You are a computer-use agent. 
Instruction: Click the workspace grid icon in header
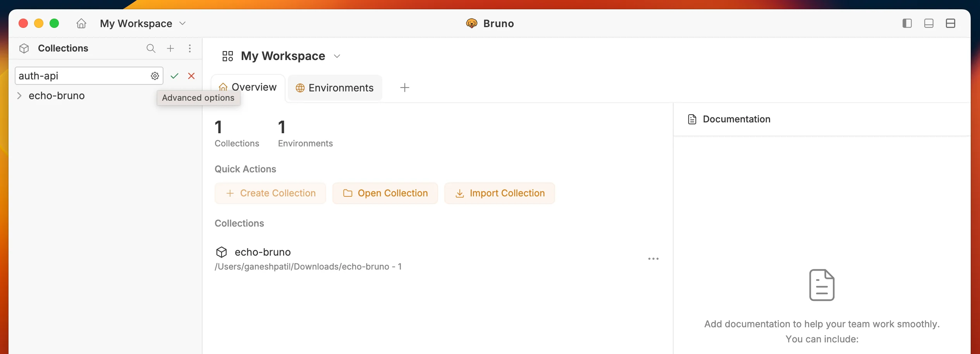point(228,56)
